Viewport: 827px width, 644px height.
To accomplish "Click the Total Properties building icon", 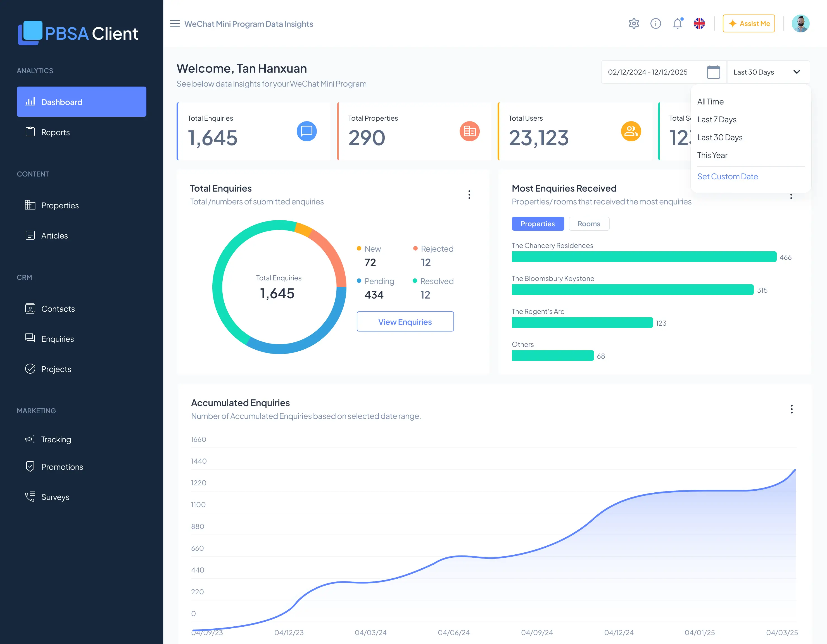I will click(470, 131).
